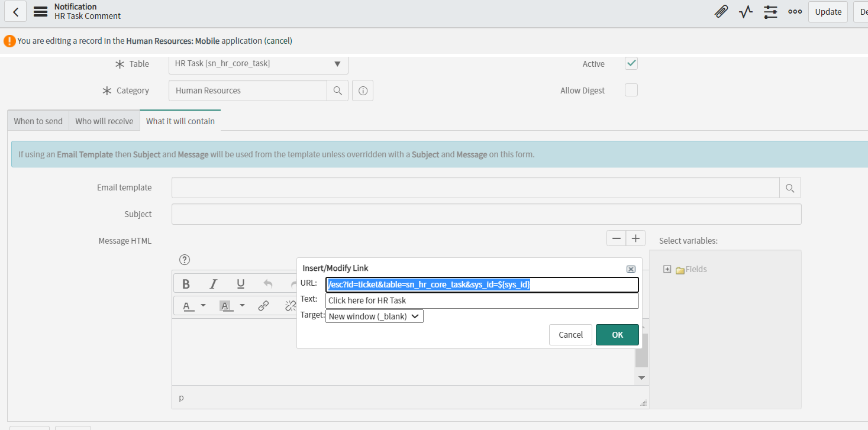Viewport: 868px width, 430px height.
Task: Select the What it will contain tab
Action: click(180, 121)
